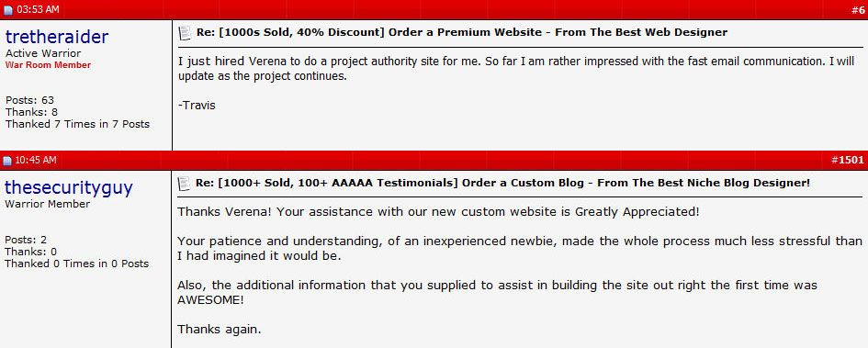Click the '-Travis' signature line
This screenshot has height=348, width=868.
197,105
